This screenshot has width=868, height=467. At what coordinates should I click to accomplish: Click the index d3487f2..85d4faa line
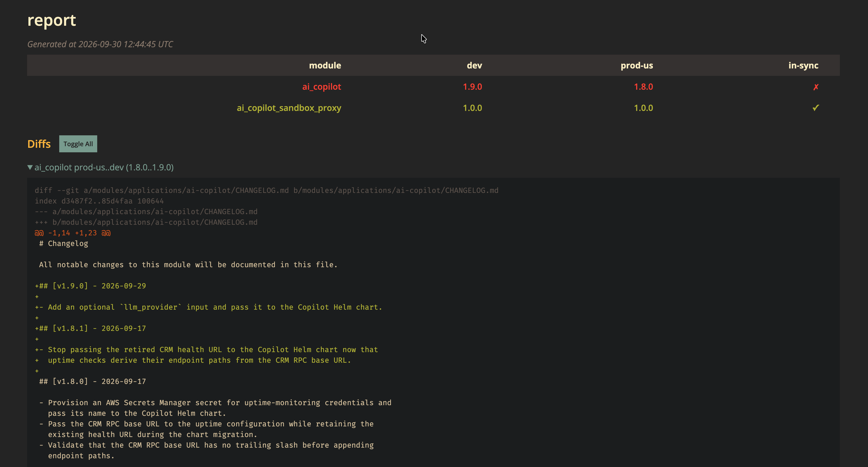[99, 201]
